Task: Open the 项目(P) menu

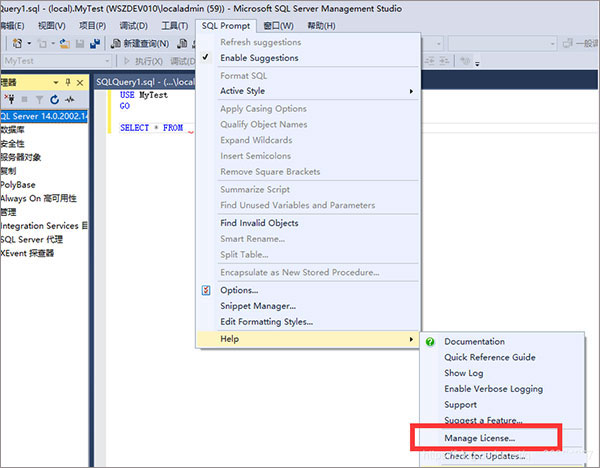Action: [92, 26]
